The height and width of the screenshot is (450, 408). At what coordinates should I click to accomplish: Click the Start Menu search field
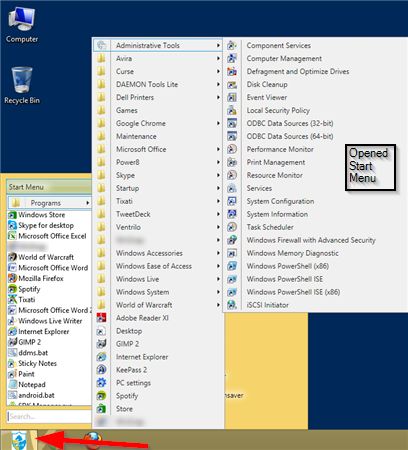point(49,416)
